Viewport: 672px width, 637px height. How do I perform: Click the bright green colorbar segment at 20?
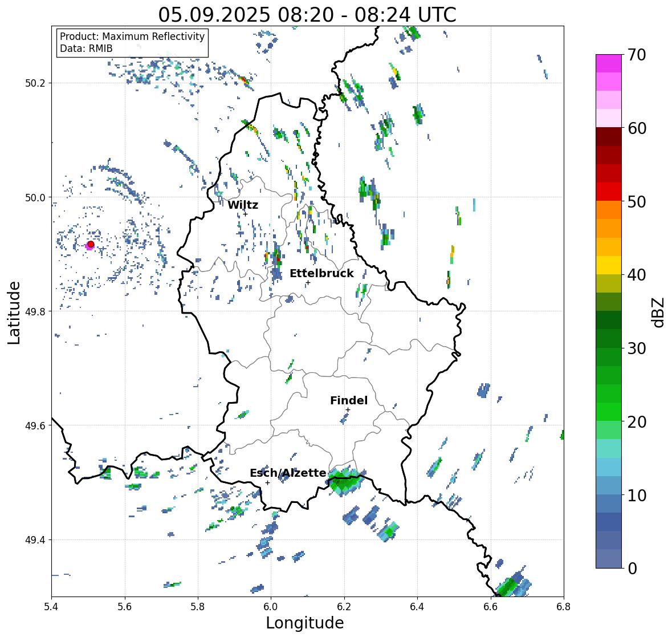(609, 412)
